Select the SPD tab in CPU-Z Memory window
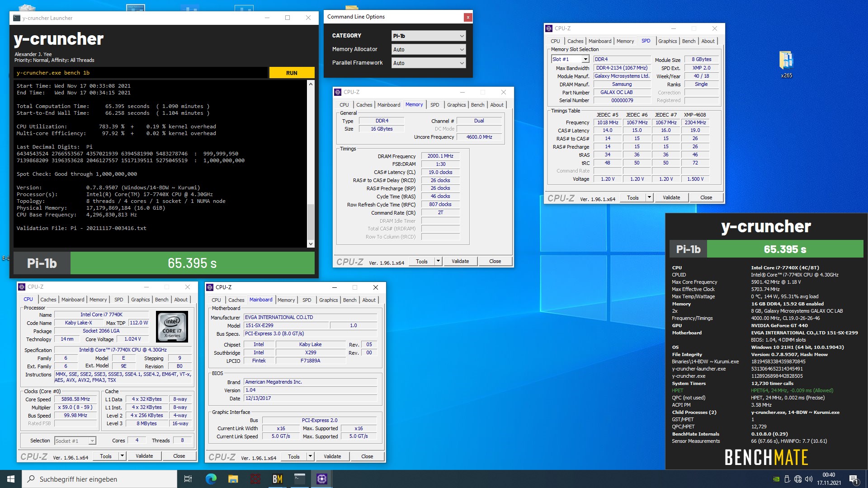 [x=434, y=105]
